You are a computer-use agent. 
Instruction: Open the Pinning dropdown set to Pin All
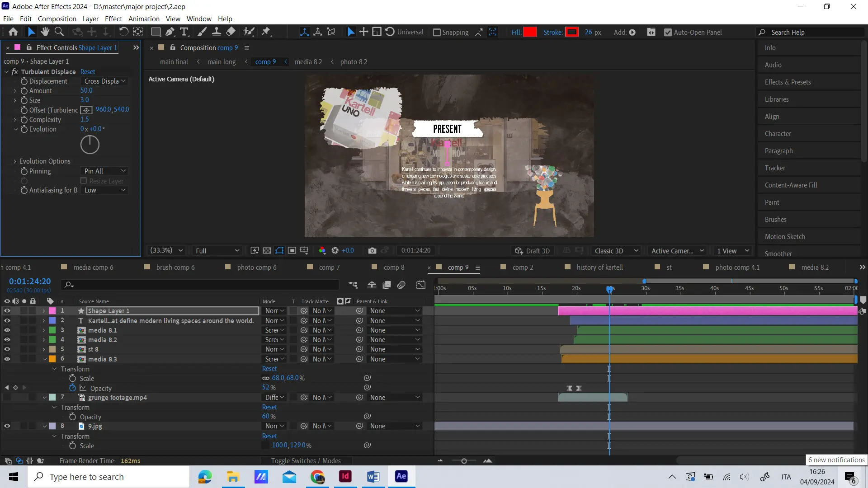tap(104, 171)
